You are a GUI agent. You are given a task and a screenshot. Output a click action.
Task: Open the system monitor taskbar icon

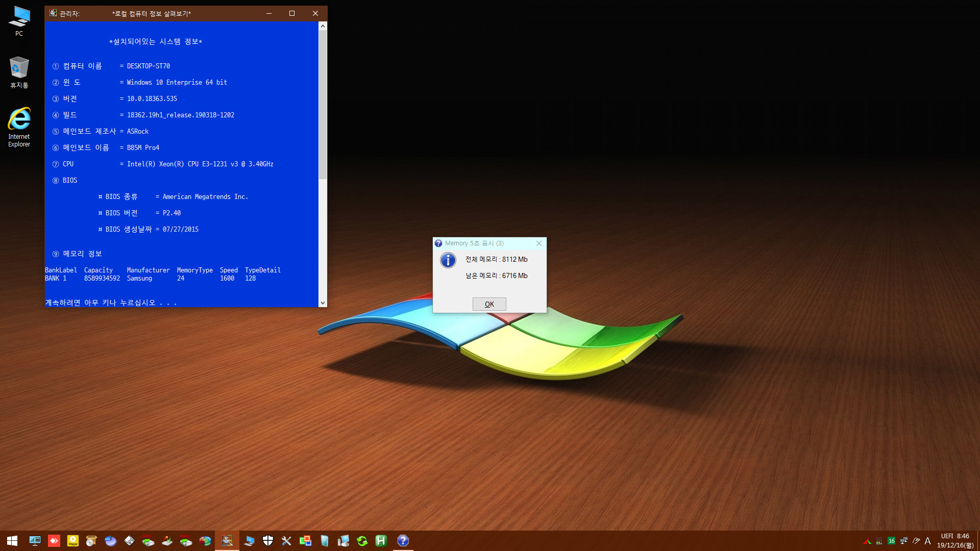tap(35, 541)
